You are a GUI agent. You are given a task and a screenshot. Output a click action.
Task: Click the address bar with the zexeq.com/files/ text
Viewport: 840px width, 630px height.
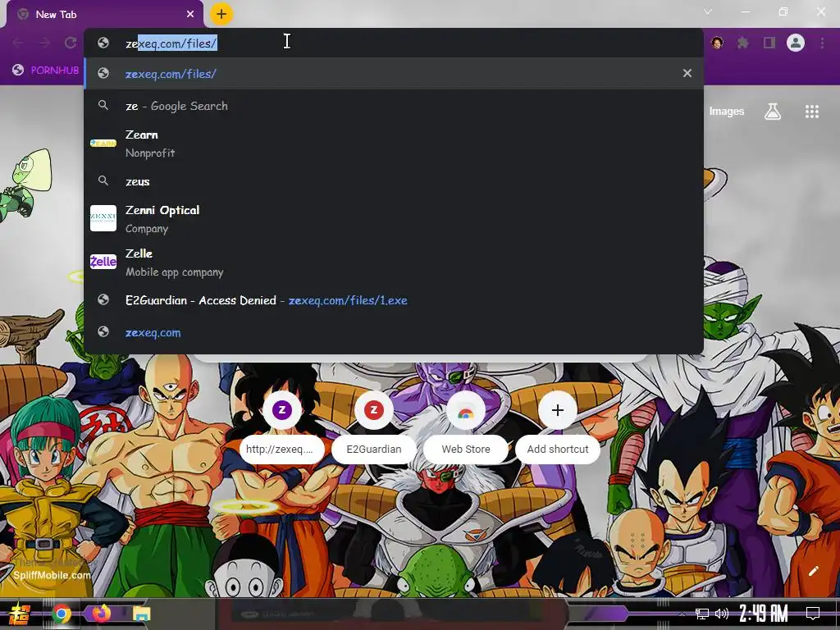(x=393, y=43)
